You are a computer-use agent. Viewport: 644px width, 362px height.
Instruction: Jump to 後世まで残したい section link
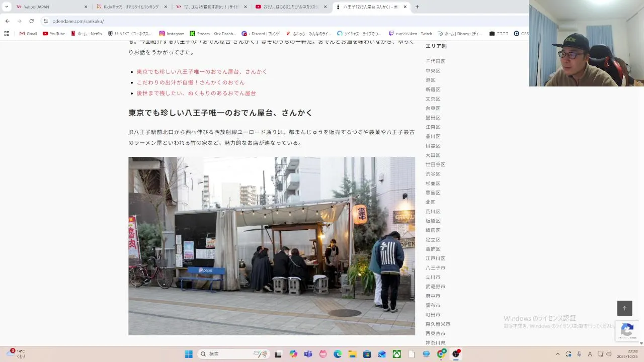(196, 94)
